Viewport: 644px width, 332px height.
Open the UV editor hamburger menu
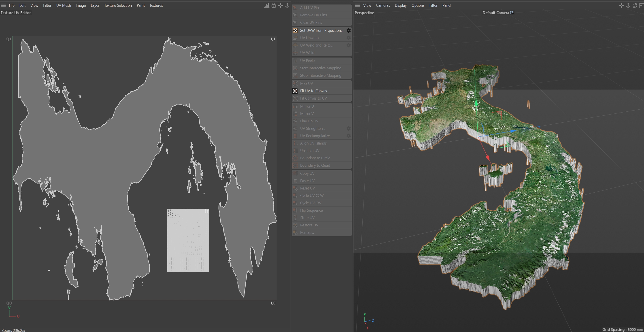pos(3,5)
